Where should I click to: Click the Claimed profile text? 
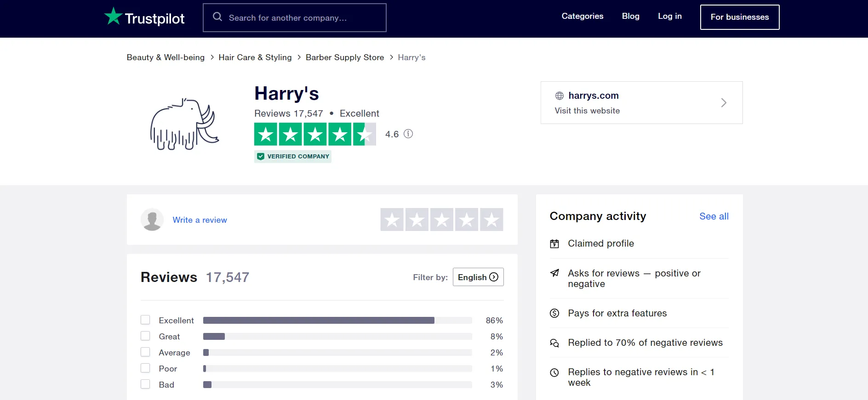pyautogui.click(x=601, y=243)
